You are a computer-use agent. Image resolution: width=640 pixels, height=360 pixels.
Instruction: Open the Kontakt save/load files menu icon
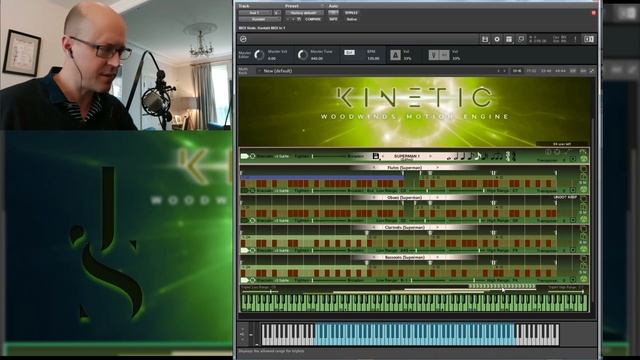pyautogui.click(x=485, y=39)
